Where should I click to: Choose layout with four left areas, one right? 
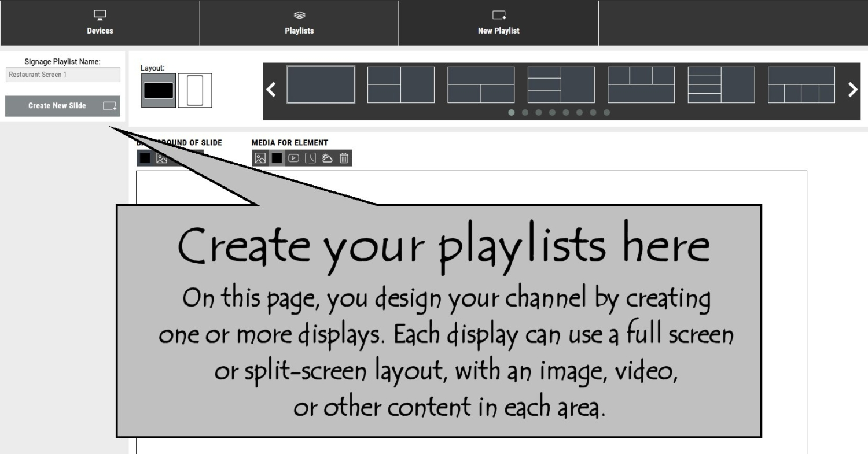click(x=721, y=85)
